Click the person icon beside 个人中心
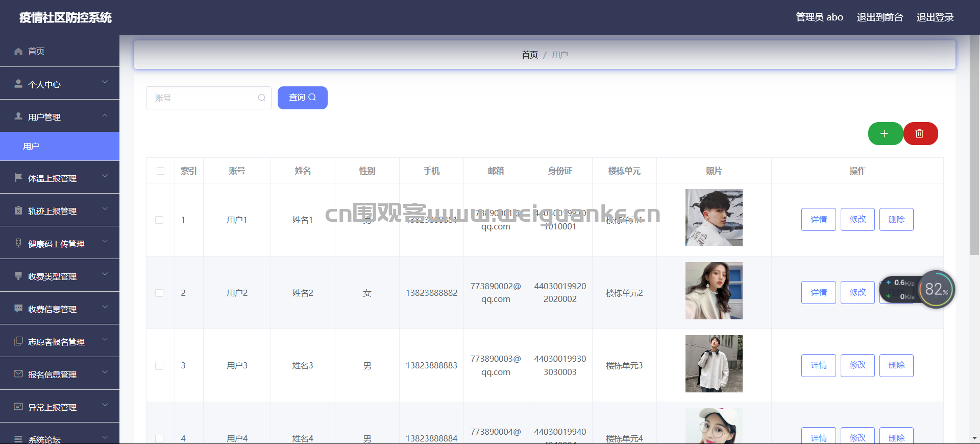Image resolution: width=980 pixels, height=444 pixels. click(18, 84)
